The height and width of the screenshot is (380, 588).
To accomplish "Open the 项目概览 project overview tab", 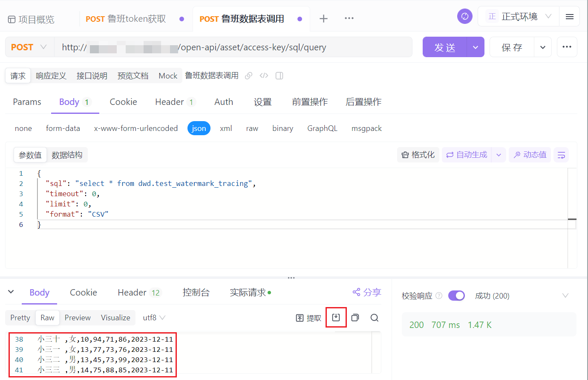I will [32, 19].
